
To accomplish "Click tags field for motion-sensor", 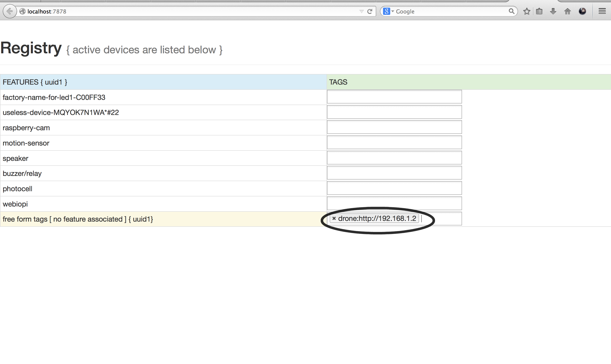I will 394,142.
